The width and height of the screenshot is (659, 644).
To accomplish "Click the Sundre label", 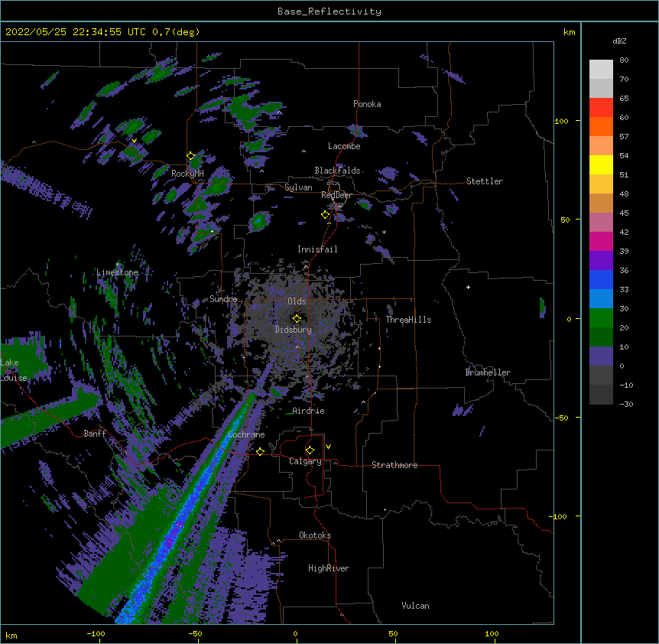I will pyautogui.click(x=223, y=299).
